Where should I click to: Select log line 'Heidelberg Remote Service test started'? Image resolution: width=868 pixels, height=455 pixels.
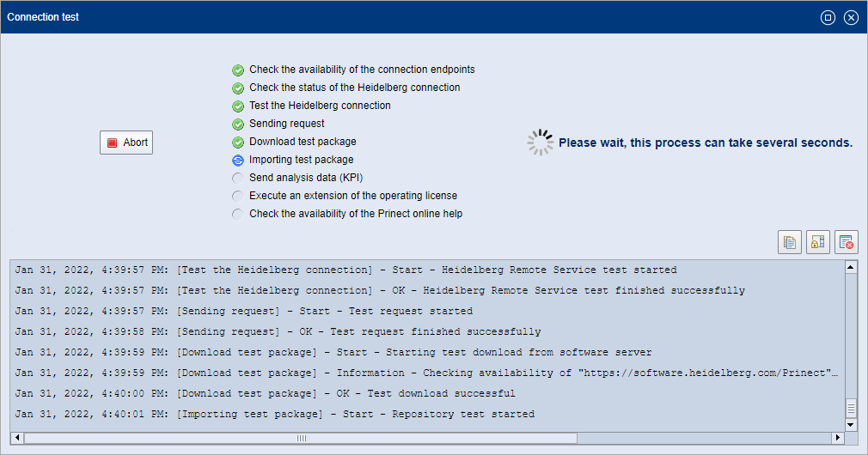(x=346, y=270)
